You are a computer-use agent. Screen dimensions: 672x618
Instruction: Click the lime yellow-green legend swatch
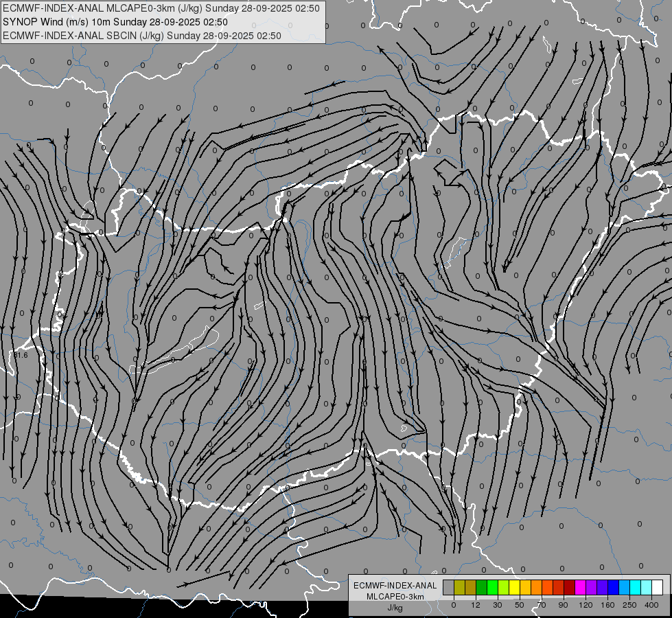click(504, 587)
